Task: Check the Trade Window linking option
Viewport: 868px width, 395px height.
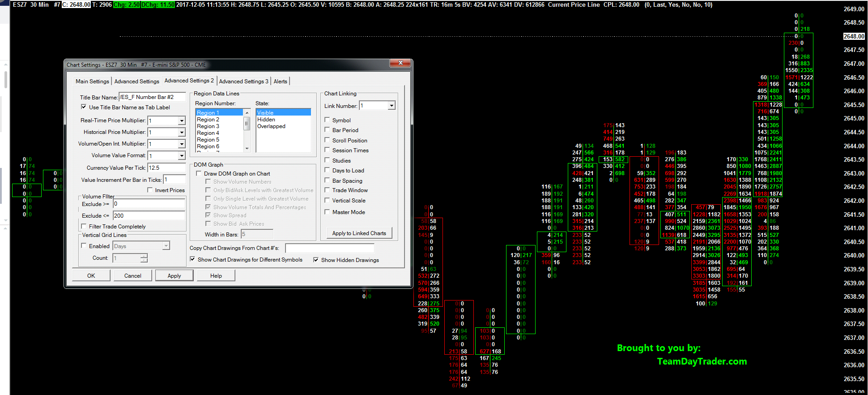Action: point(327,190)
